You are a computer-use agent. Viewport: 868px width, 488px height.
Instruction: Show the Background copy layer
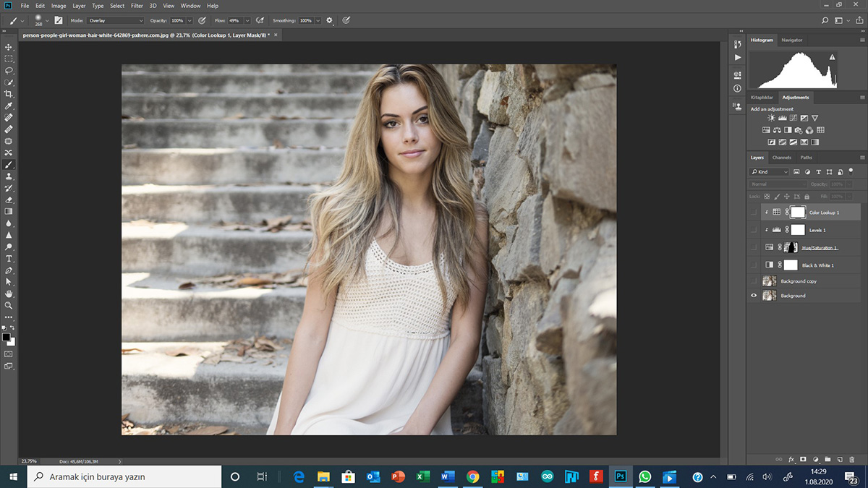(754, 281)
